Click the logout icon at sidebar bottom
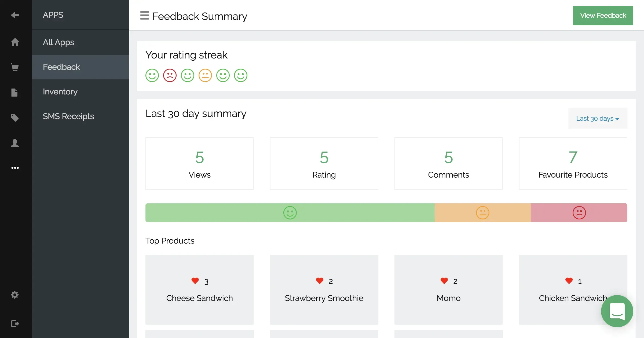644x338 pixels. click(x=15, y=323)
